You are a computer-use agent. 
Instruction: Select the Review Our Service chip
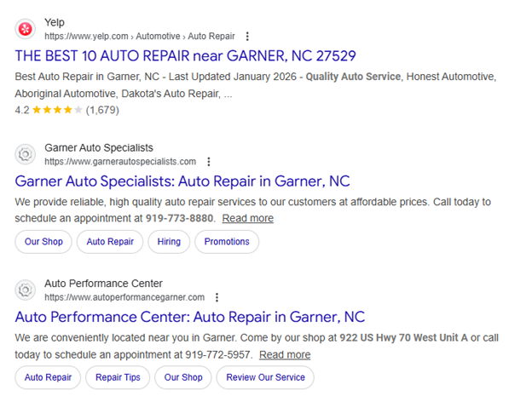coord(265,377)
